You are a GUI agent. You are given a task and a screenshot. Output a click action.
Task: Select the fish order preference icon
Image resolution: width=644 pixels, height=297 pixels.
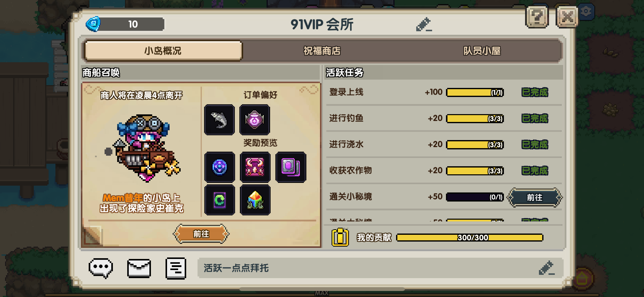(219, 120)
